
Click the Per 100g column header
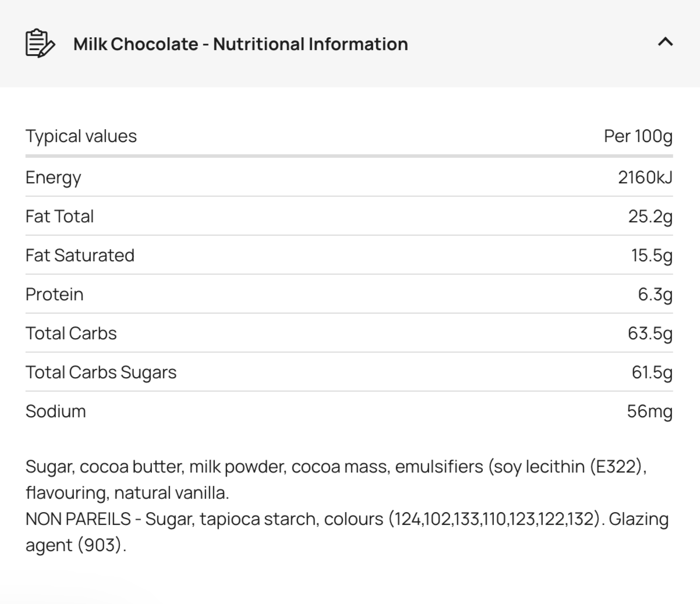point(638,136)
